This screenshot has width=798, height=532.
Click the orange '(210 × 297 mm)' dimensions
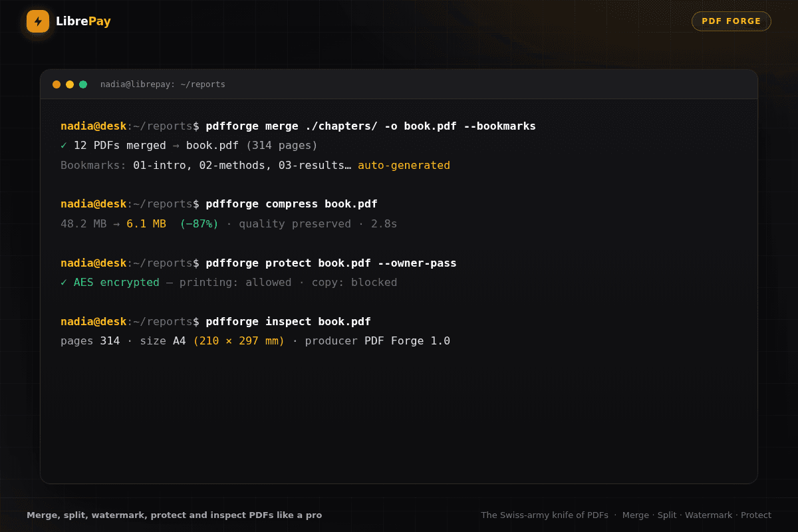point(239,340)
